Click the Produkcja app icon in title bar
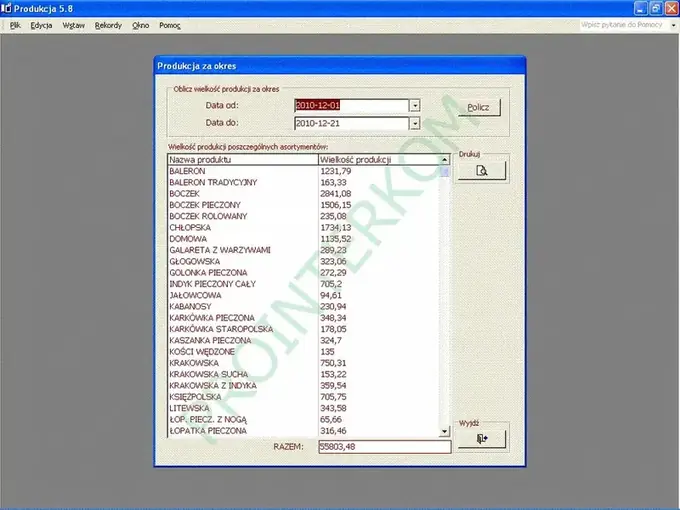 click(6, 8)
